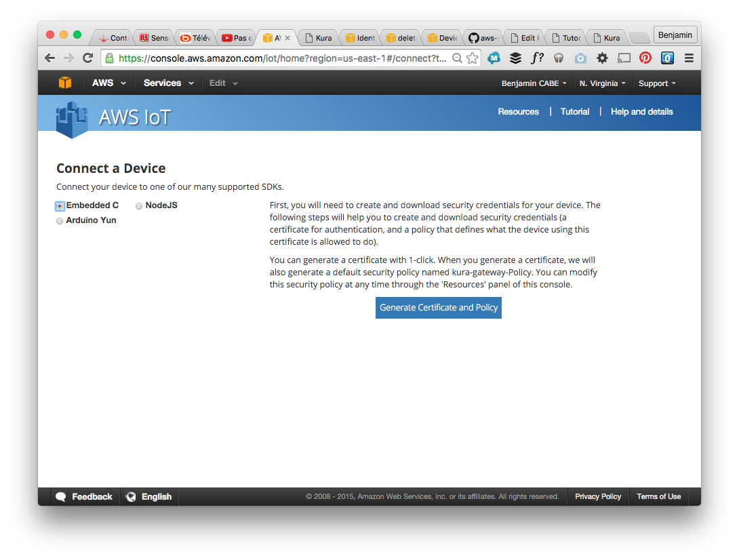Select the Arduino Yun SDK option
This screenshot has height=560, width=739.
coord(60,221)
